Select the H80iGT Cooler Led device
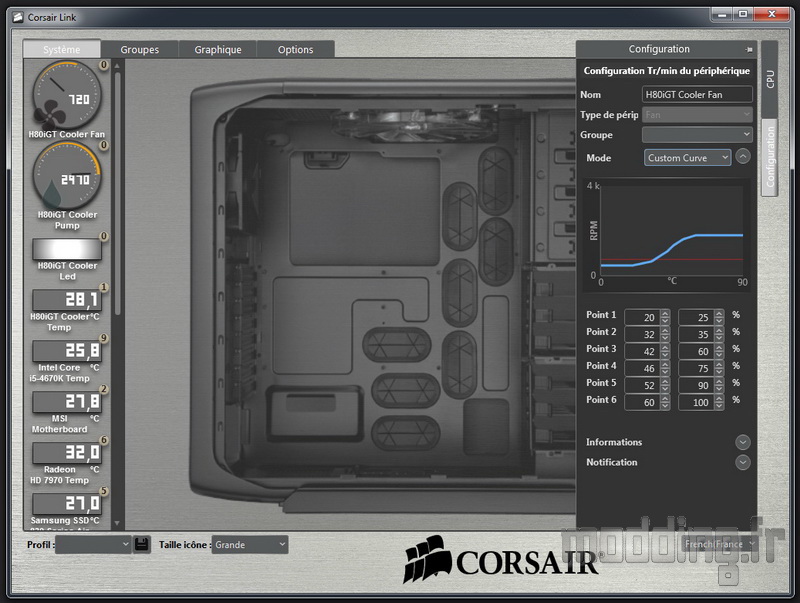This screenshot has width=800, height=603. (67, 249)
